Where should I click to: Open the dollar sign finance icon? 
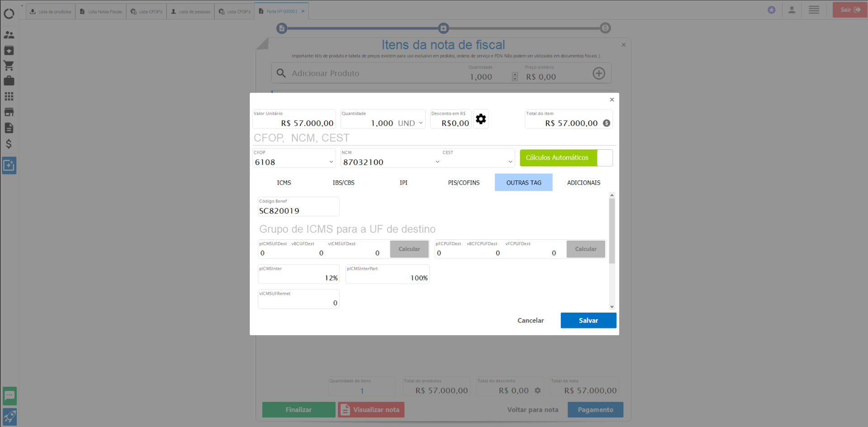[9, 144]
